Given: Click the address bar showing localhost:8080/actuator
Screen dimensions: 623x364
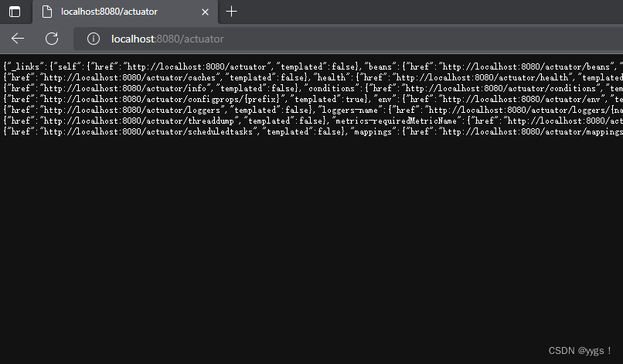Looking at the screenshot, I should (x=348, y=39).
